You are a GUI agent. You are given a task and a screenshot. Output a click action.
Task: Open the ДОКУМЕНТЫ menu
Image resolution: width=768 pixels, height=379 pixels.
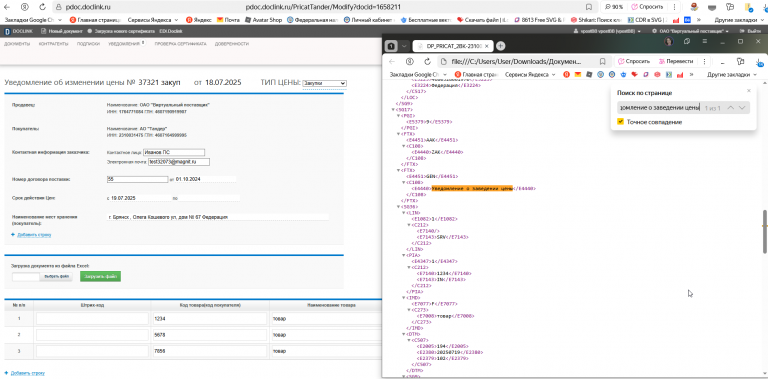coord(17,44)
